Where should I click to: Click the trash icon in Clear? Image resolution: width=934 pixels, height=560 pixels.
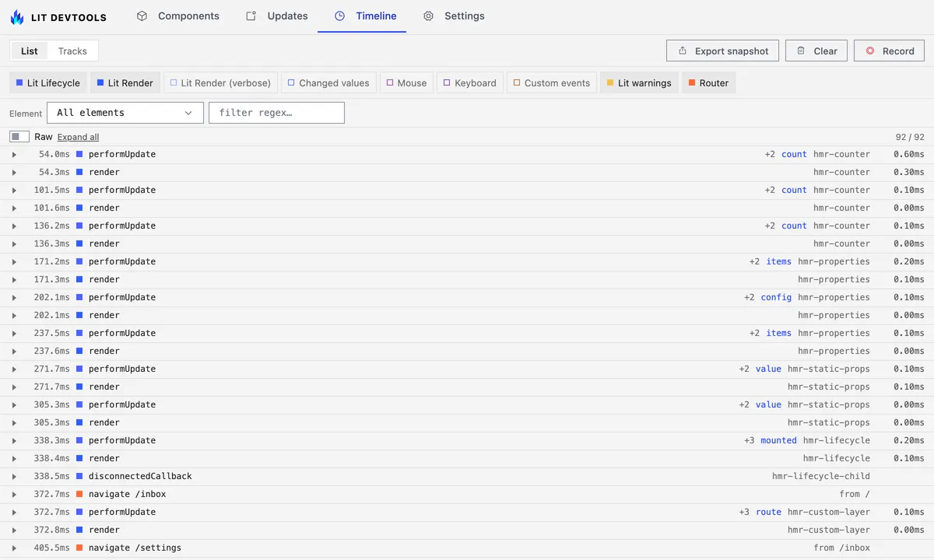(801, 51)
